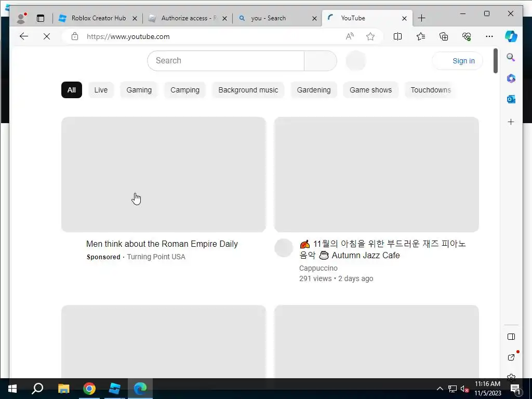Screen dimensions: 532x399
Task: Select the Gaming filter chip
Action: (139, 90)
